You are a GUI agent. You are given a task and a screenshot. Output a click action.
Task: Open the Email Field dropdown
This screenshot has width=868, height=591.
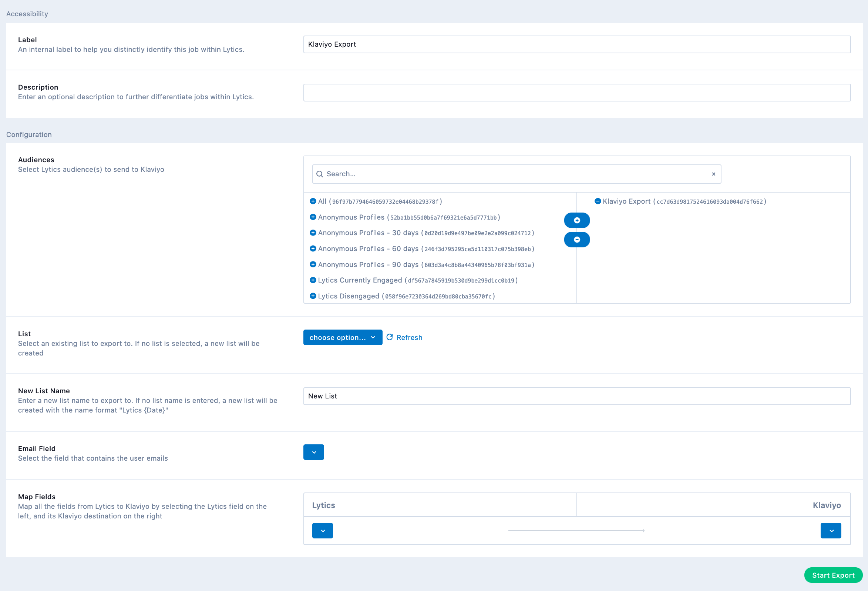pos(313,452)
